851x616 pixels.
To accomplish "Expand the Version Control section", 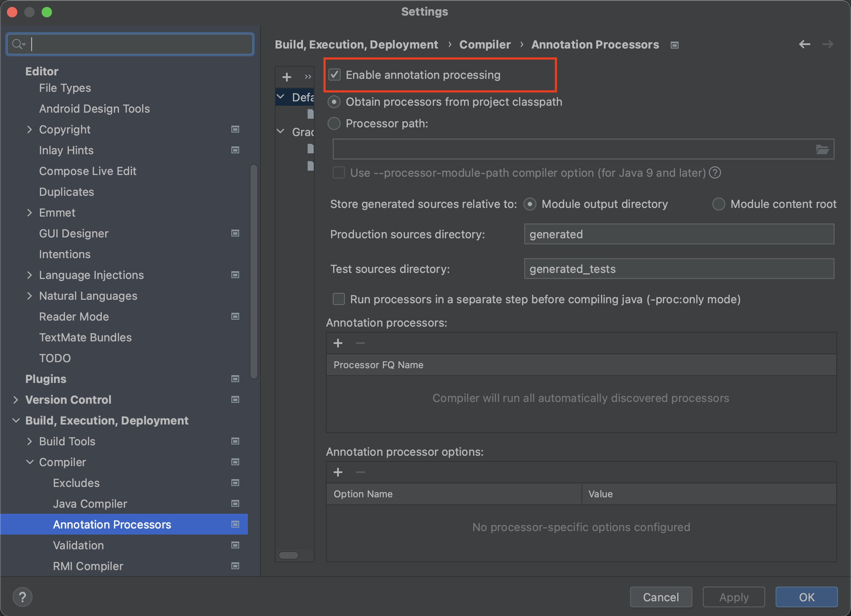I will 16,400.
